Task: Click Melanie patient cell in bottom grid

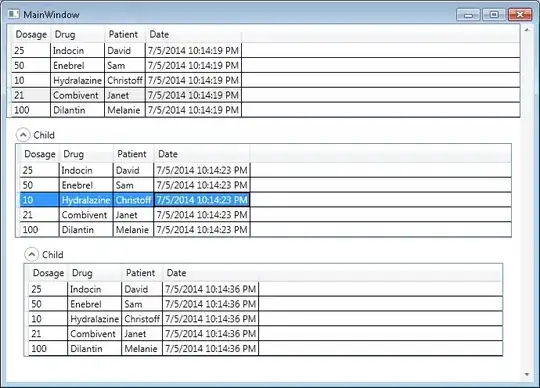Action: pos(142,348)
